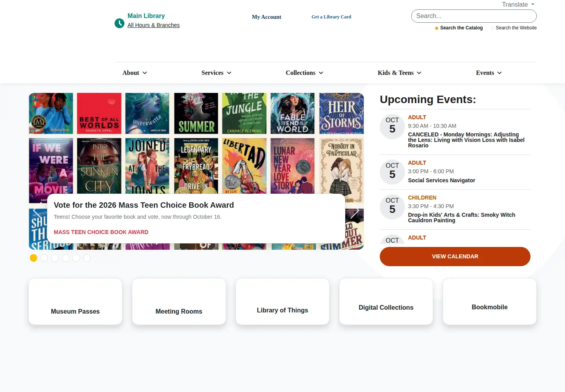Switch to the second carousel slide dot
The image size is (565, 392).
[44, 258]
